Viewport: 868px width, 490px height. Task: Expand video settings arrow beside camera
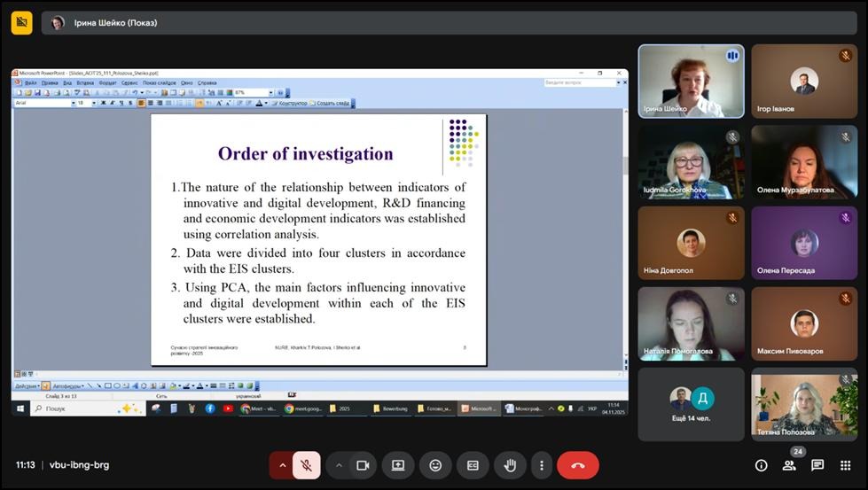click(339, 465)
